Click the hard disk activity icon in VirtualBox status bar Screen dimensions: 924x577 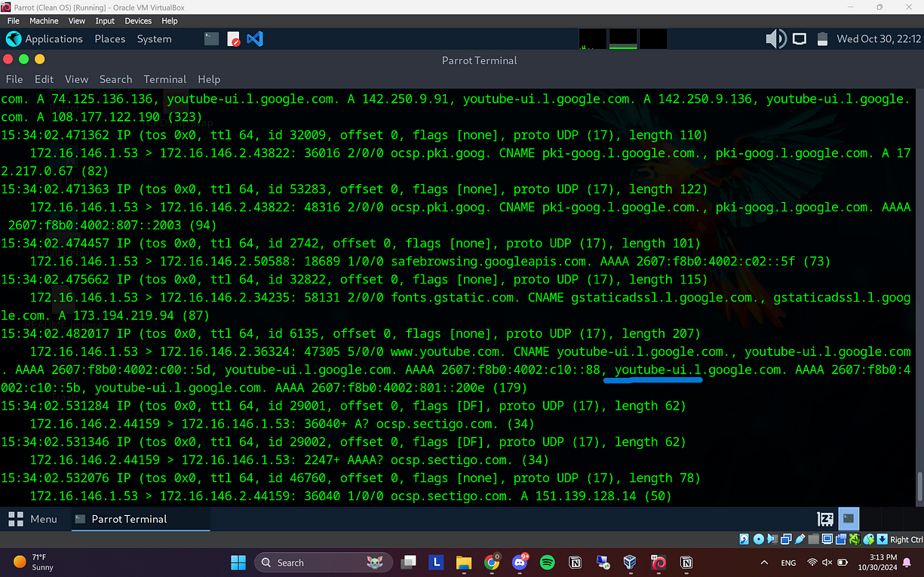click(x=744, y=539)
